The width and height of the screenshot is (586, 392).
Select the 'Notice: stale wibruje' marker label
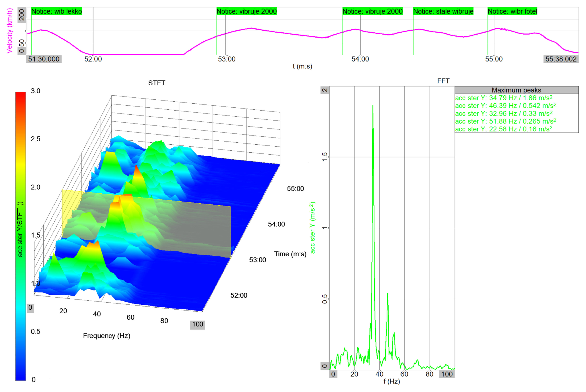click(x=443, y=11)
